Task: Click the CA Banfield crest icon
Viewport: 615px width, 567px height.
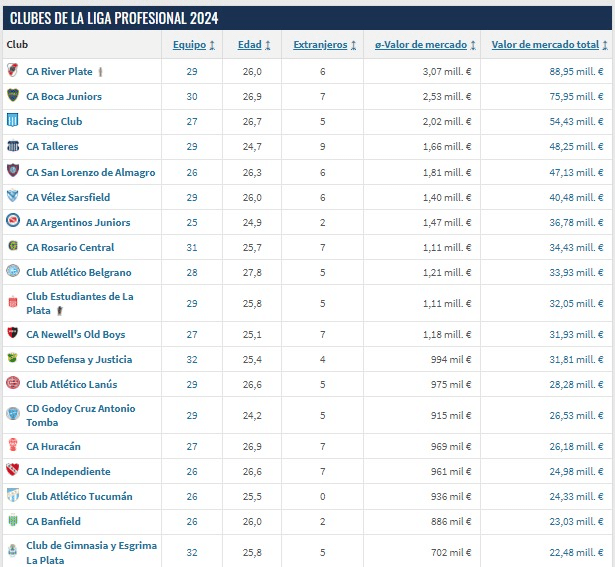Action: point(13,520)
